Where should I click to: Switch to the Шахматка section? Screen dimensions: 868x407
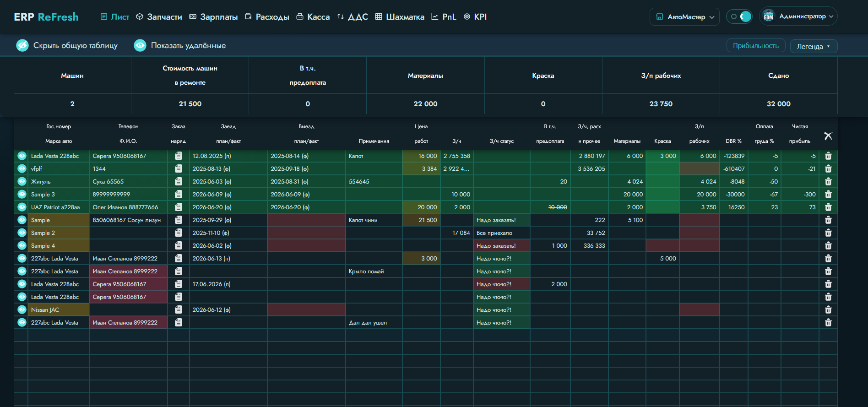coord(400,17)
